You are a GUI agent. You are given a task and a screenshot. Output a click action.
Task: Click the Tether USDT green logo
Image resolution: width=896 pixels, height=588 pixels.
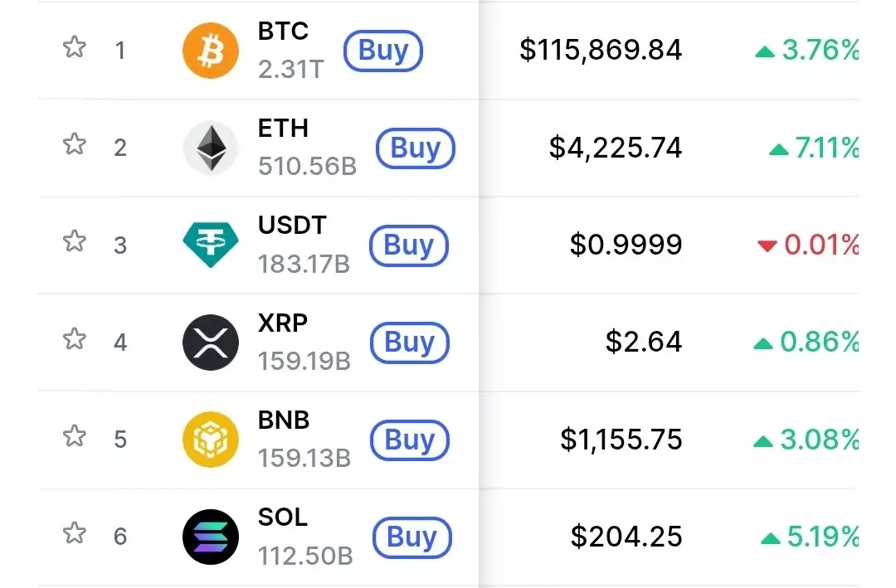click(x=211, y=245)
